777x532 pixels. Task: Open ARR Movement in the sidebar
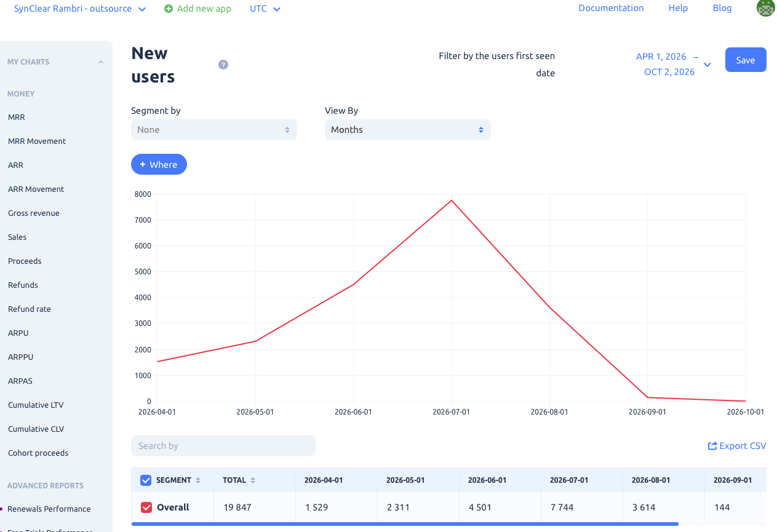[x=36, y=189]
